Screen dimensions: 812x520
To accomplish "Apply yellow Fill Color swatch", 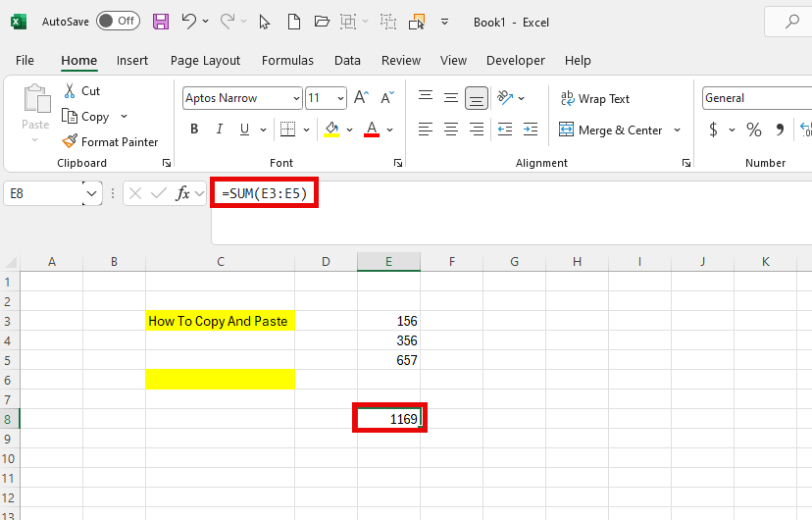I will click(x=331, y=129).
